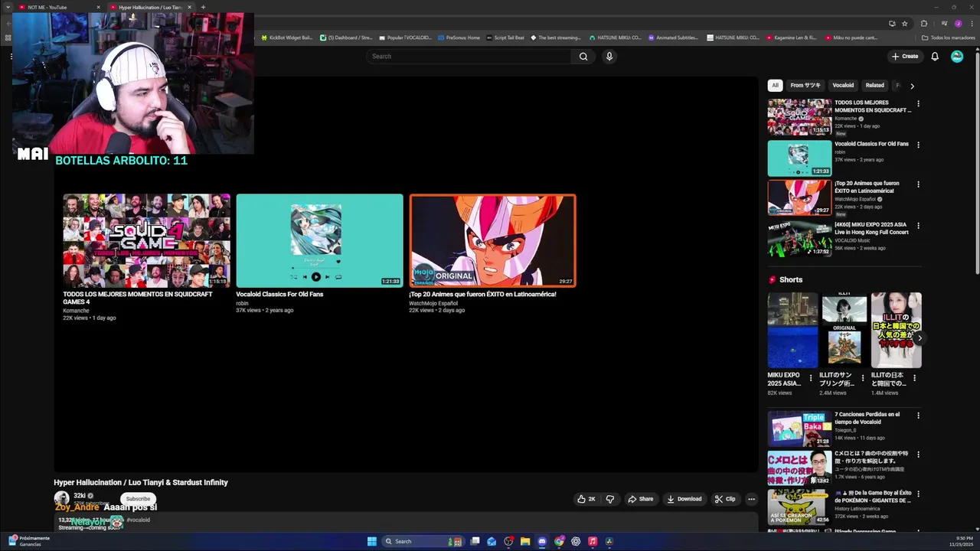Open a new browser tab

(203, 7)
